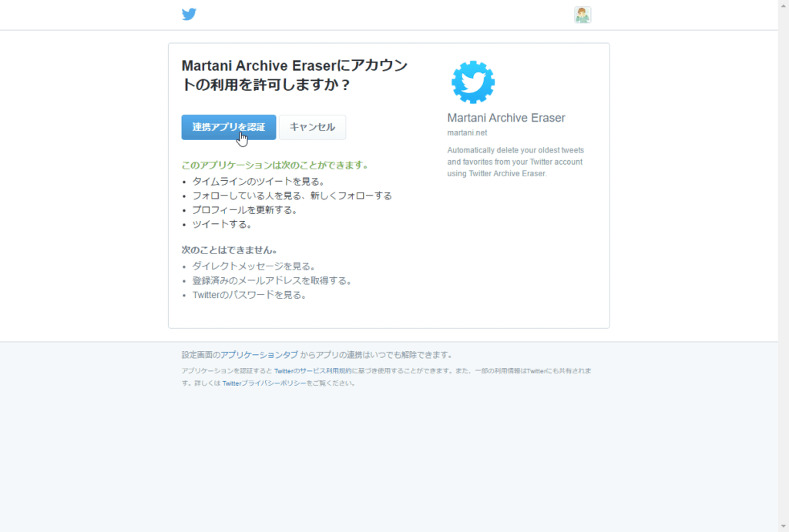
Task: Open the profile avatar in the header
Action: [x=583, y=15]
